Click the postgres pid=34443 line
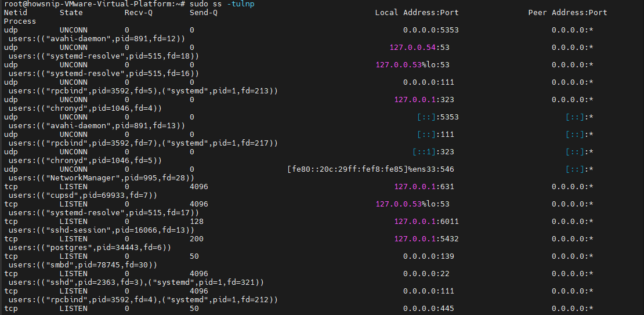 (x=89, y=248)
